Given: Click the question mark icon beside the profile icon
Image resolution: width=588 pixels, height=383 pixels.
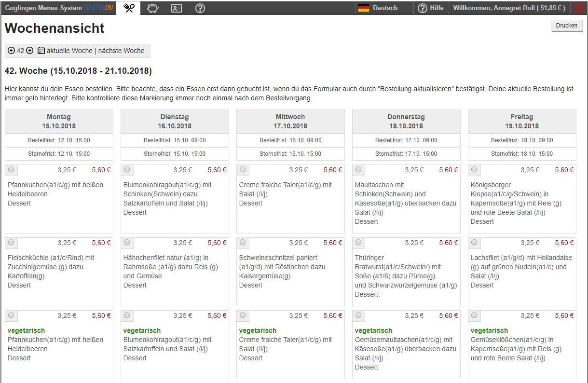Looking at the screenshot, I should 200,8.
